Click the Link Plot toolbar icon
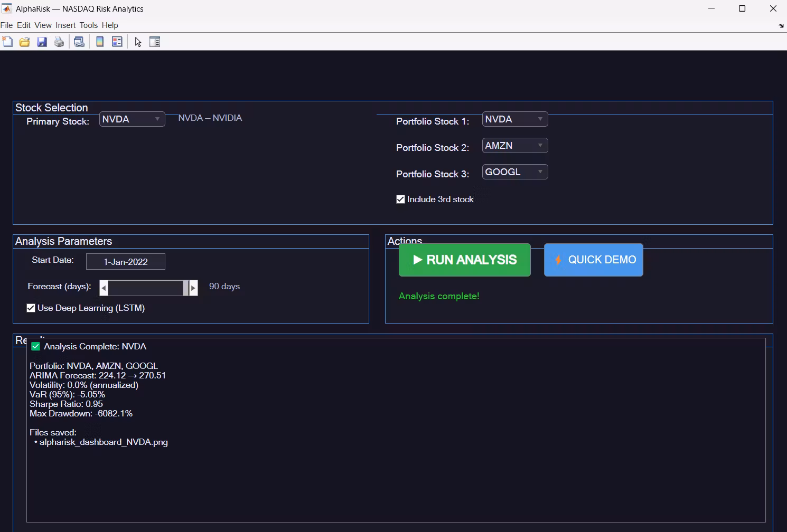This screenshot has height=532, width=787. tap(79, 42)
